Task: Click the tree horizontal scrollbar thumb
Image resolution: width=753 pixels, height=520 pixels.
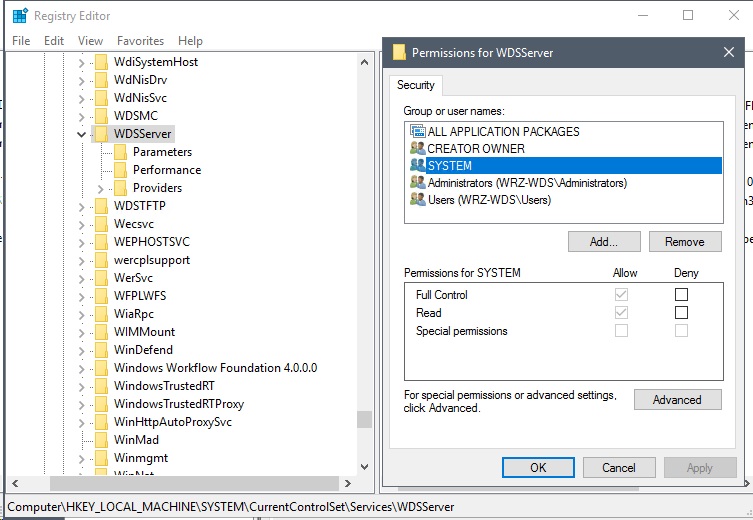Action: point(194,483)
